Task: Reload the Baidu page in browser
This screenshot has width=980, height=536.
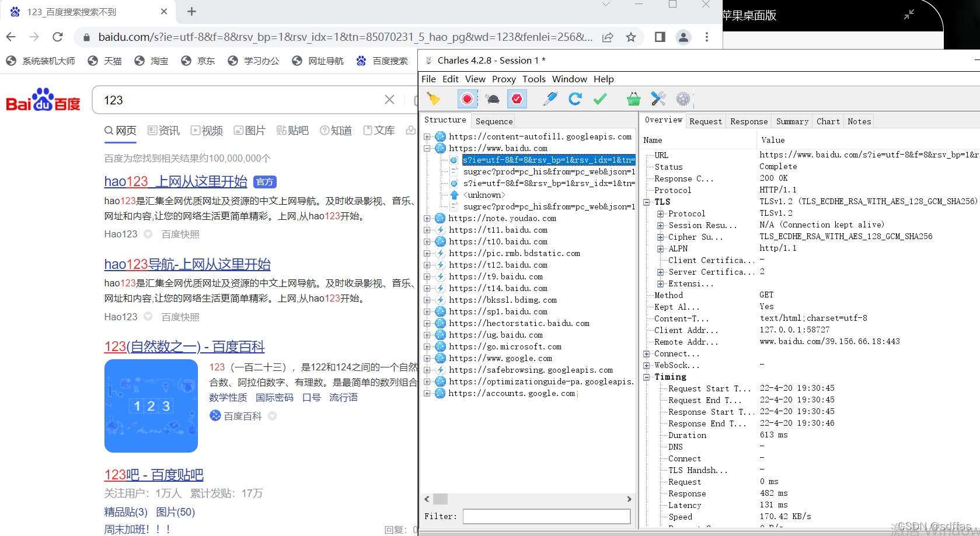Action: click(57, 37)
